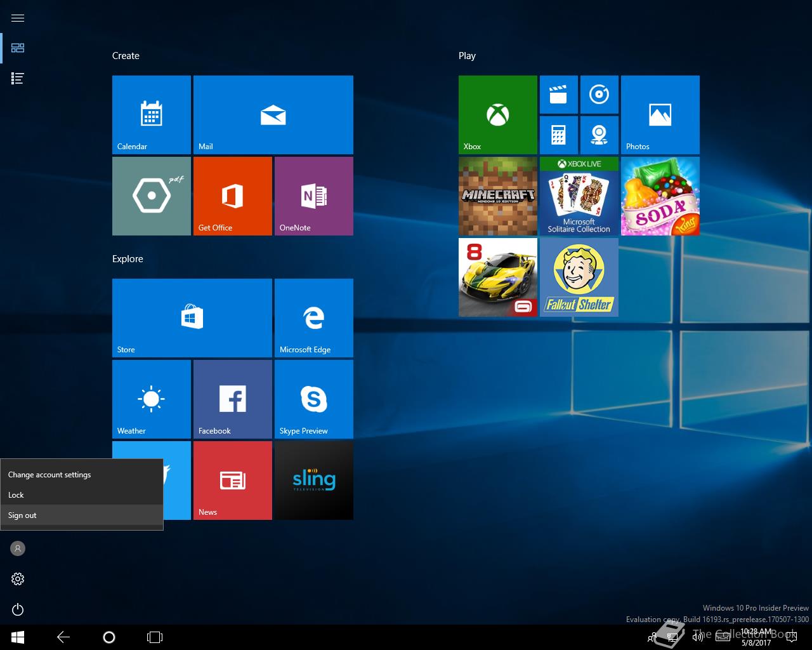Launch the pdf hexagon app tile
Screen dimensions: 812x650
click(152, 196)
